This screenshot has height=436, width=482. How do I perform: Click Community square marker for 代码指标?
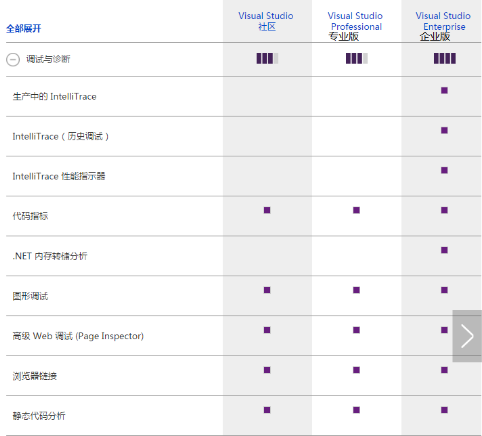point(267,210)
